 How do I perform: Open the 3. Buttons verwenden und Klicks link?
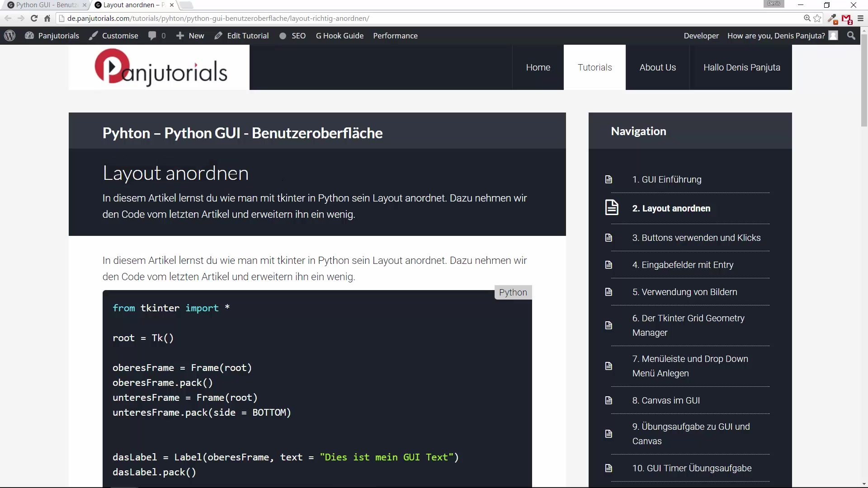[x=696, y=238]
